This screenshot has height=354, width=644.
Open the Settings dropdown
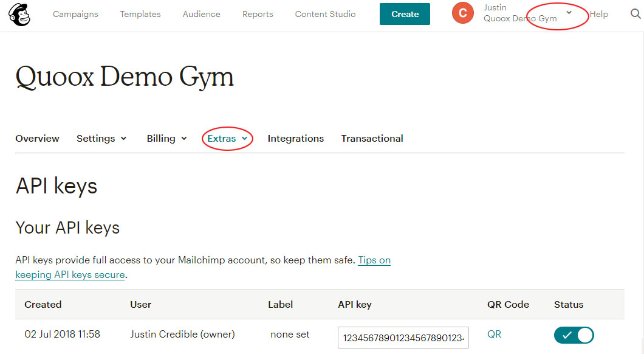(101, 139)
